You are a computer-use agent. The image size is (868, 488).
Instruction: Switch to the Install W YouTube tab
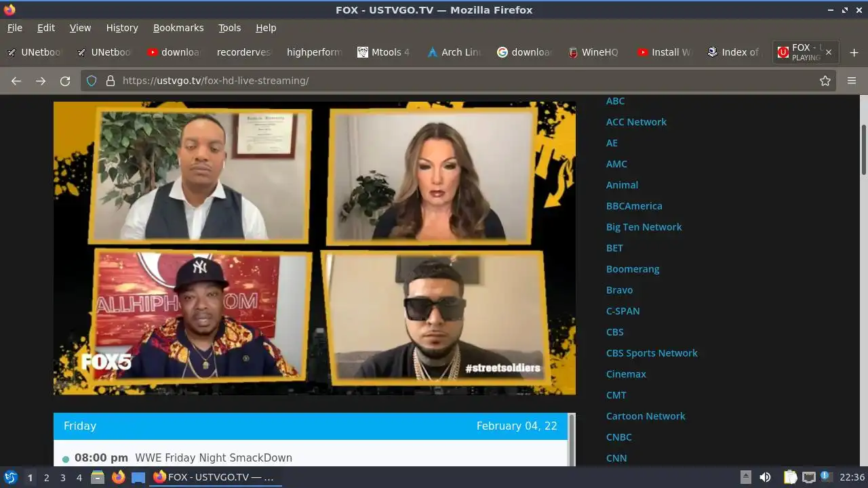(664, 52)
